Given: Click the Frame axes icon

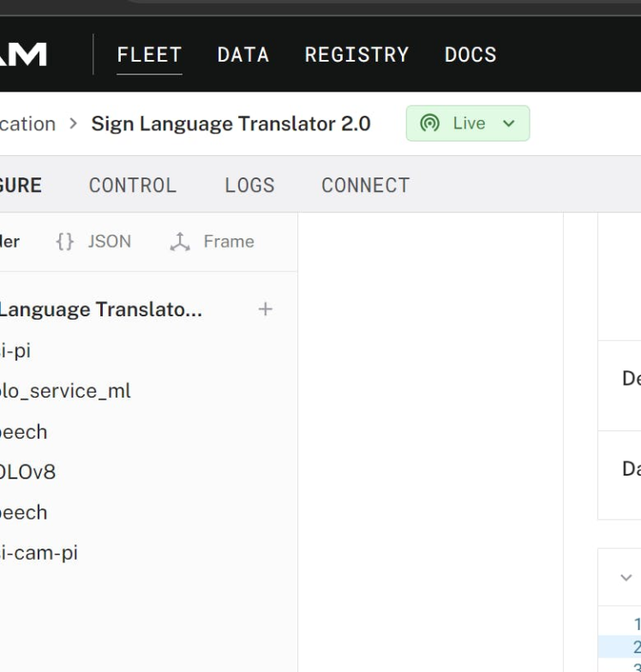Looking at the screenshot, I should (x=180, y=242).
